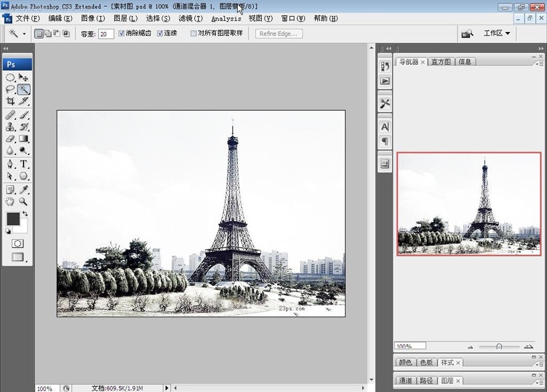Switch to the 通道 tab
547x392 pixels.
point(405,381)
